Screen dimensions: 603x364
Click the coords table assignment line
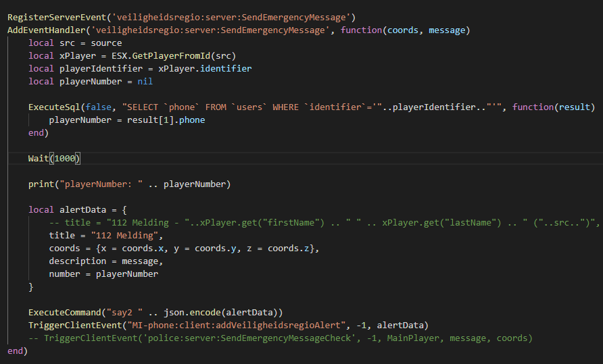pyautogui.click(x=183, y=249)
